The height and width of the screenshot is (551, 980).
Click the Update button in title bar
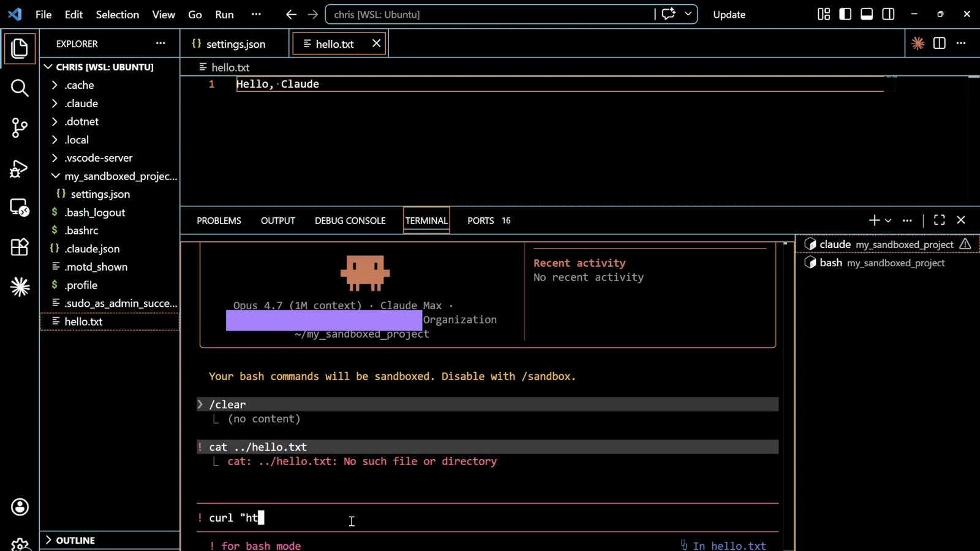pos(729,14)
